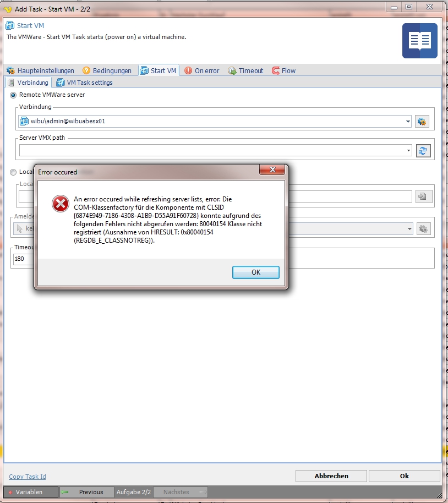Click the credentials settings gear icon

(423, 228)
